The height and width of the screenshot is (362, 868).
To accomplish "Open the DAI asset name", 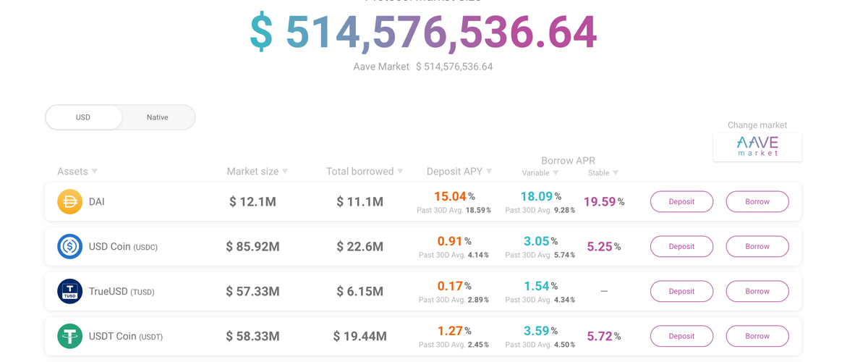I will point(97,202).
